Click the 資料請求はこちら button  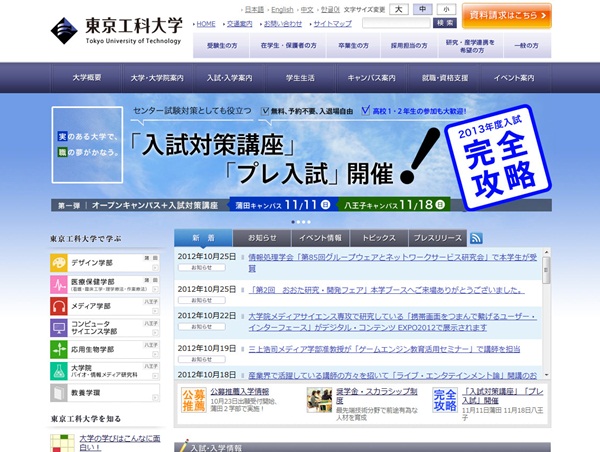507,16
